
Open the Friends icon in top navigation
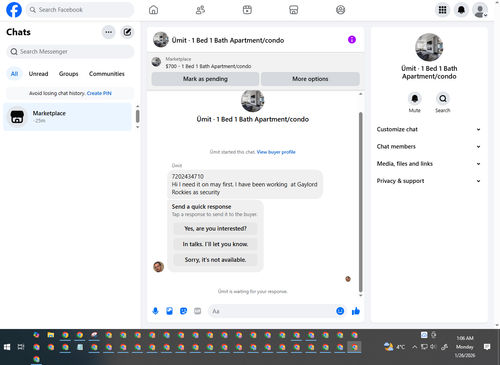tap(200, 10)
